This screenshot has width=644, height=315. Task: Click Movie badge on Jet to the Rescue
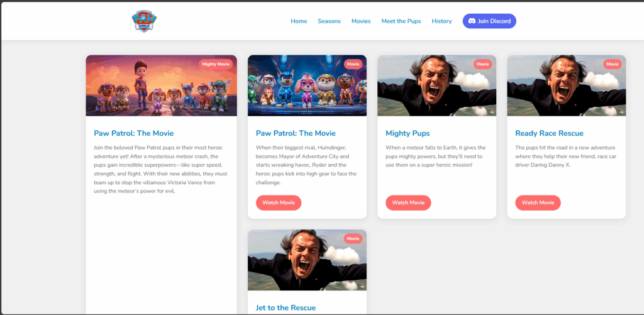(x=353, y=238)
